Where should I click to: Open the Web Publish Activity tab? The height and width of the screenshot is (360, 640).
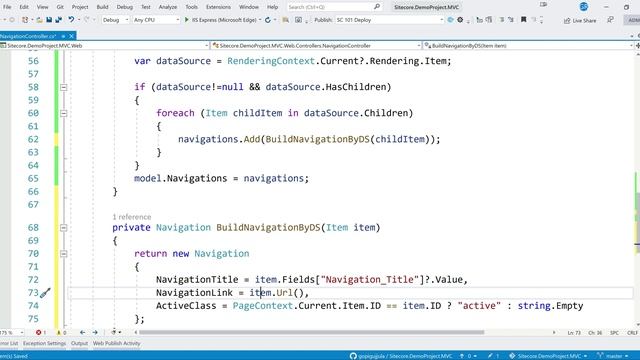(116, 343)
